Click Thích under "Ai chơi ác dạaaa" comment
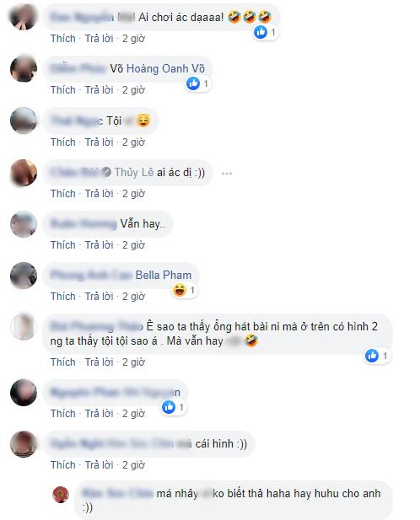The width and height of the screenshot is (420, 520). point(63,39)
